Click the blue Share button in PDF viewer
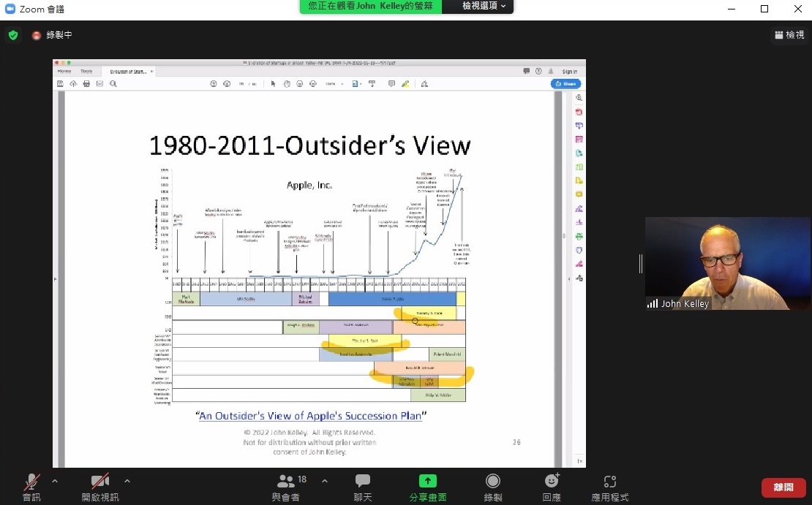 coord(565,84)
